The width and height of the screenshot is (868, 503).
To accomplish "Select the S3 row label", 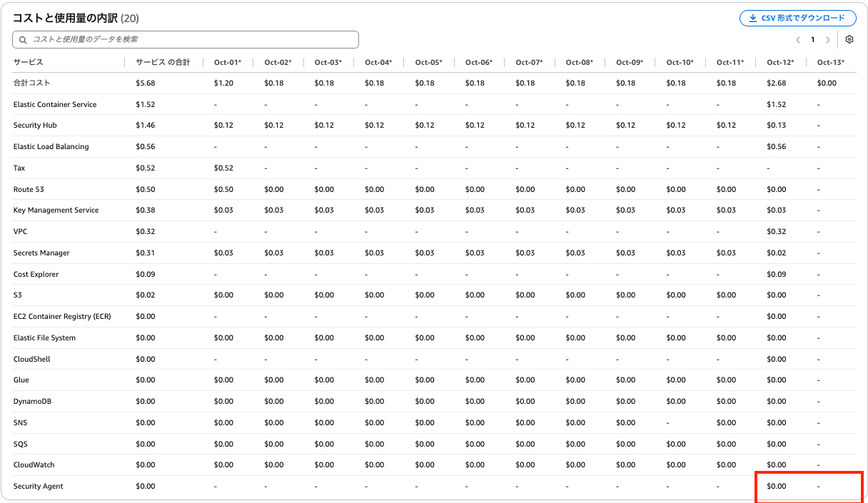I will point(18,295).
